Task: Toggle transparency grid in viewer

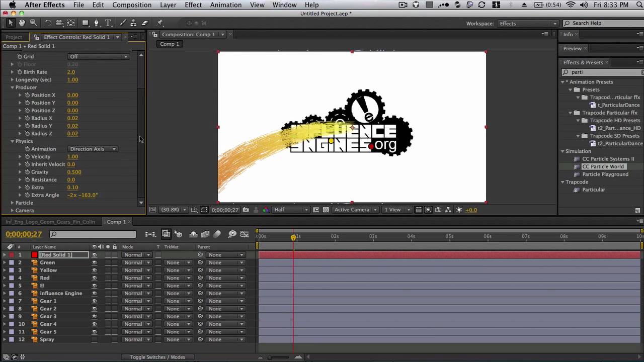Action: (x=326, y=210)
